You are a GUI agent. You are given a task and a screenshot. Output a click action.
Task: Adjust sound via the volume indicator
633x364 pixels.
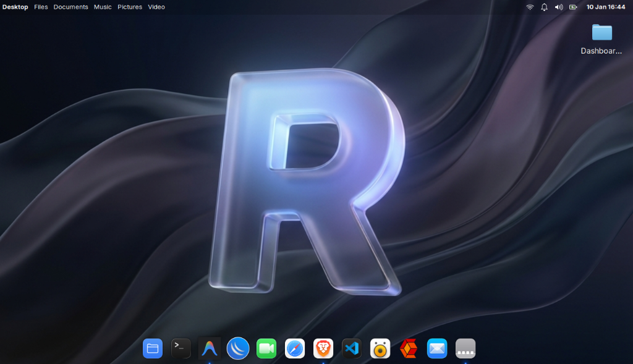[558, 7]
